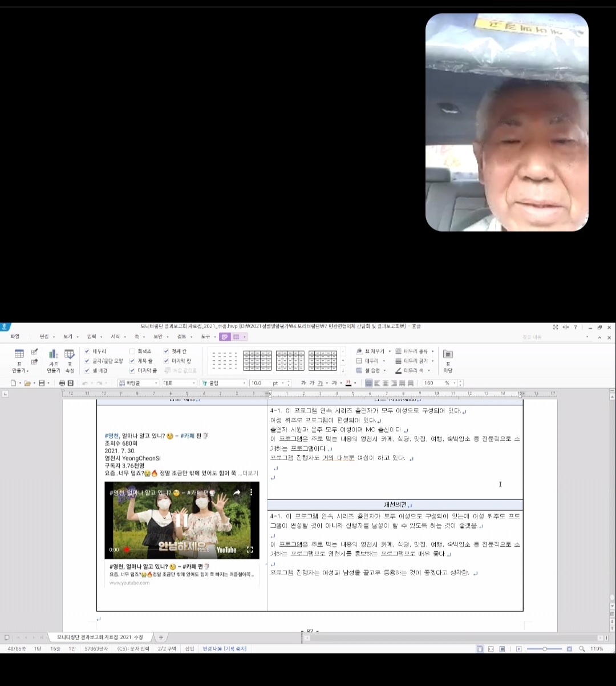Click 셀 음영 shading icon
The image size is (616, 686).
[359, 370]
